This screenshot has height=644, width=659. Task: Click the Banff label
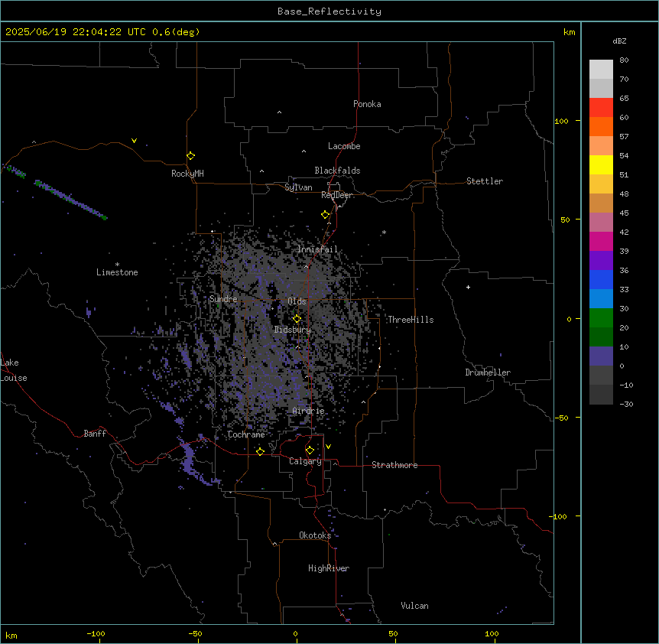(x=95, y=434)
